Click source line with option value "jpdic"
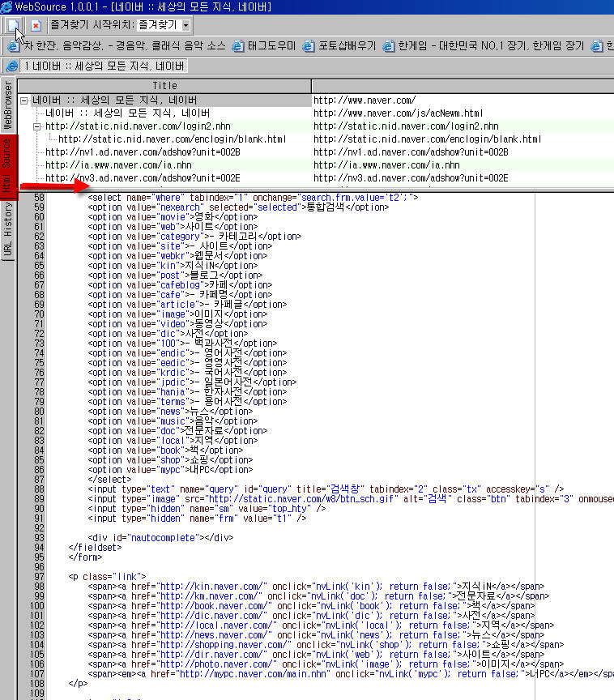 click(x=192, y=382)
